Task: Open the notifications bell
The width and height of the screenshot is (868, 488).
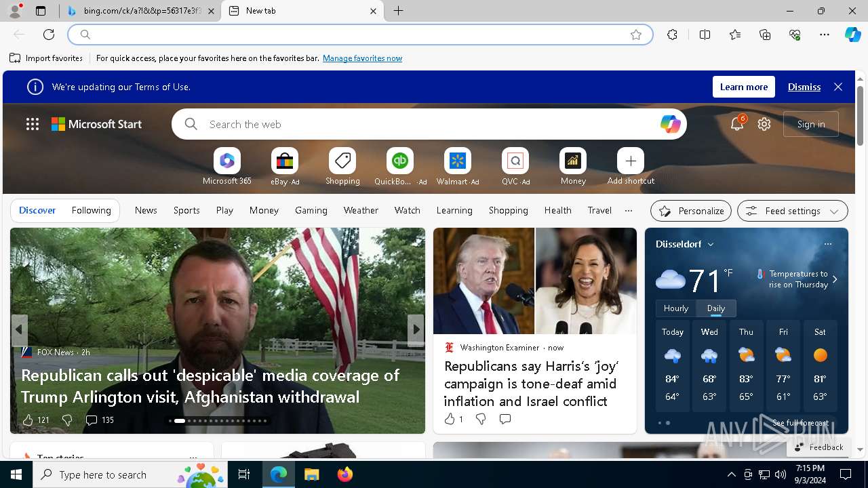Action: [737, 124]
